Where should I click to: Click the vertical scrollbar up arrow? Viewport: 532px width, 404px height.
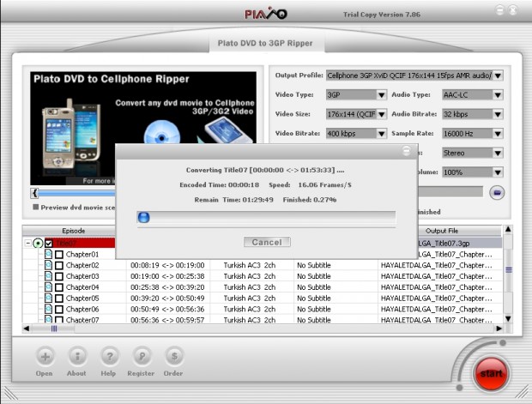pyautogui.click(x=508, y=229)
